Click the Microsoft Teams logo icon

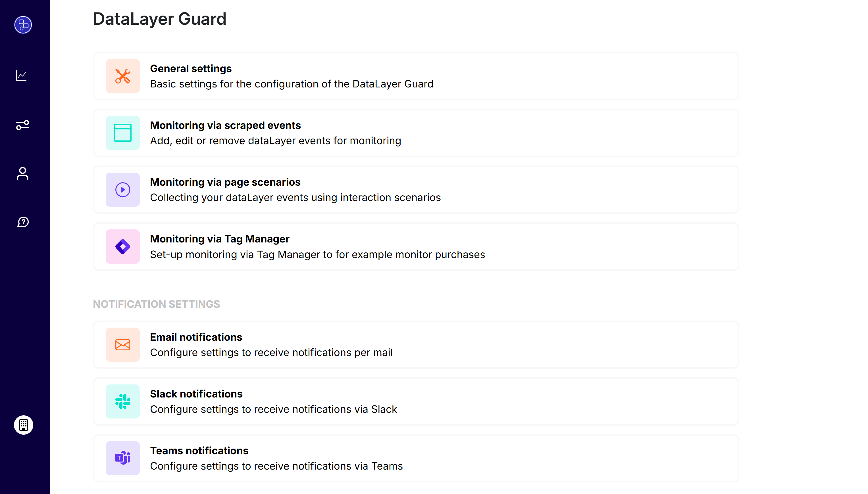123,458
